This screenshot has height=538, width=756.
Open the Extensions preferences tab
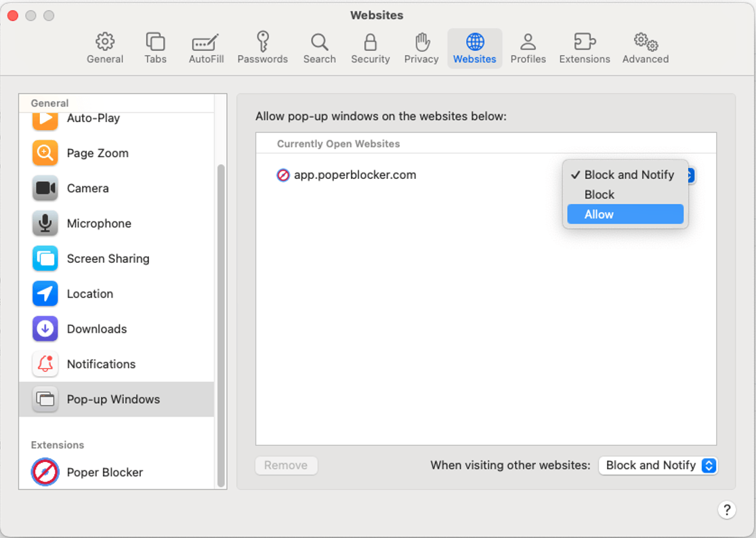584,47
